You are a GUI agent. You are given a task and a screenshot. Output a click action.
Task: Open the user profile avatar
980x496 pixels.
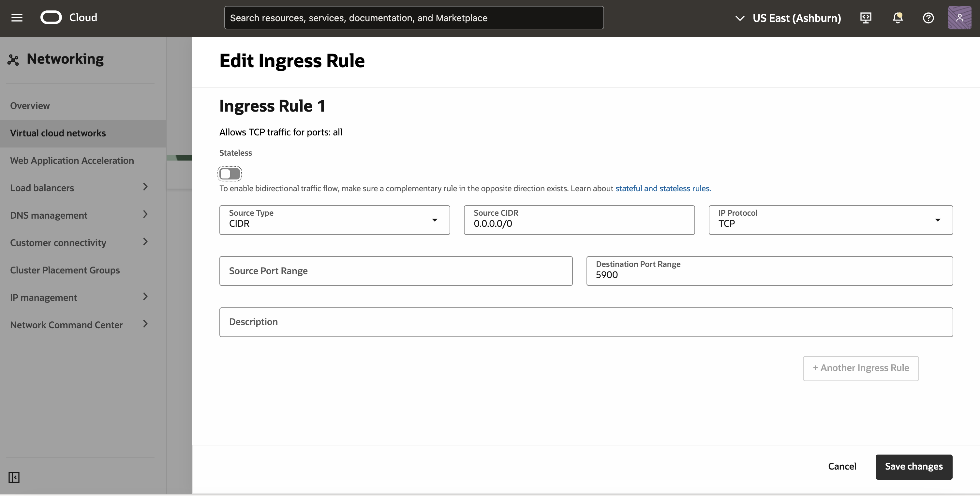pos(959,18)
